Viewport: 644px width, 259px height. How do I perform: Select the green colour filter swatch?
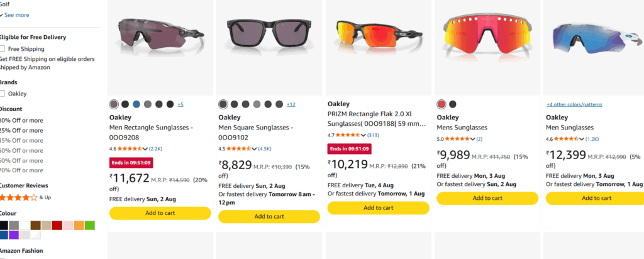pos(90,225)
